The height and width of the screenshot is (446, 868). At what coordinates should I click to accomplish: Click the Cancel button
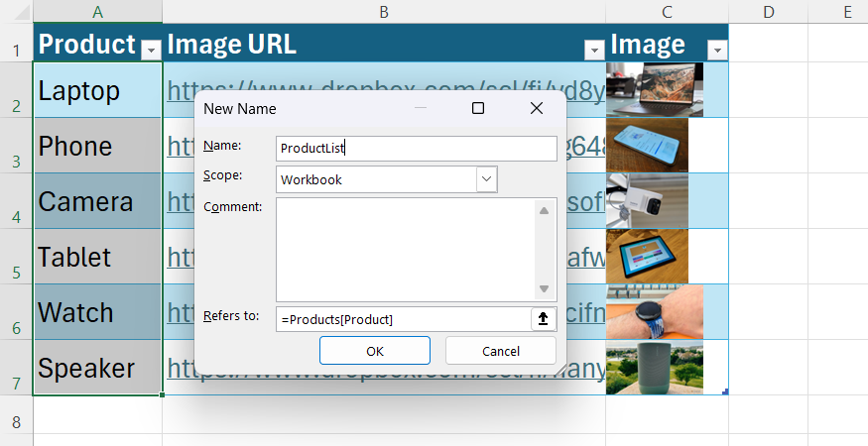pyautogui.click(x=500, y=351)
